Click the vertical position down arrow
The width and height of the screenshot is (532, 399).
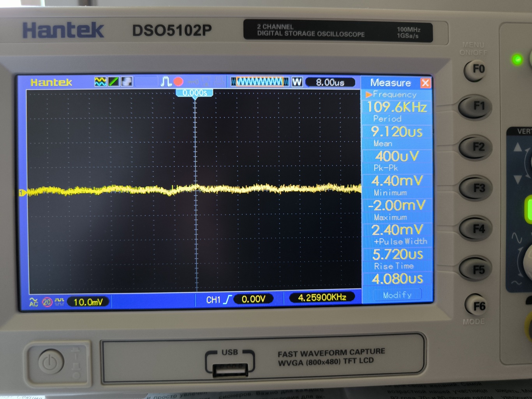coord(518,179)
